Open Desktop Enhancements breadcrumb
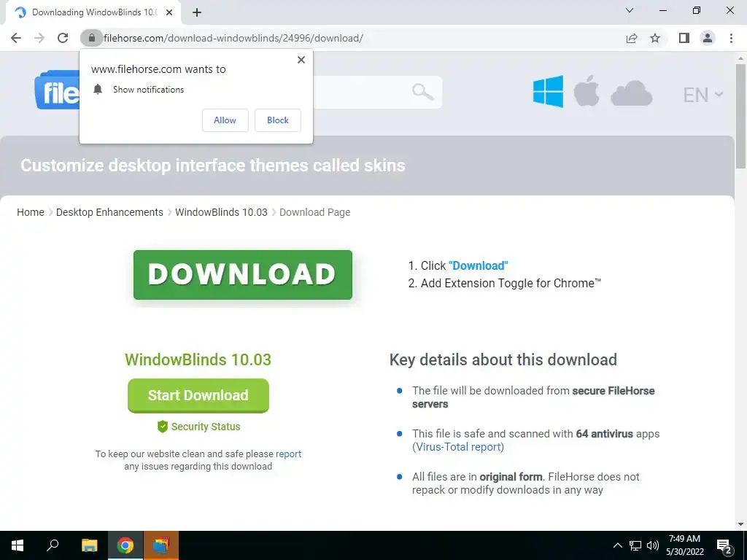Screen dimensions: 747x560 [x=109, y=212]
